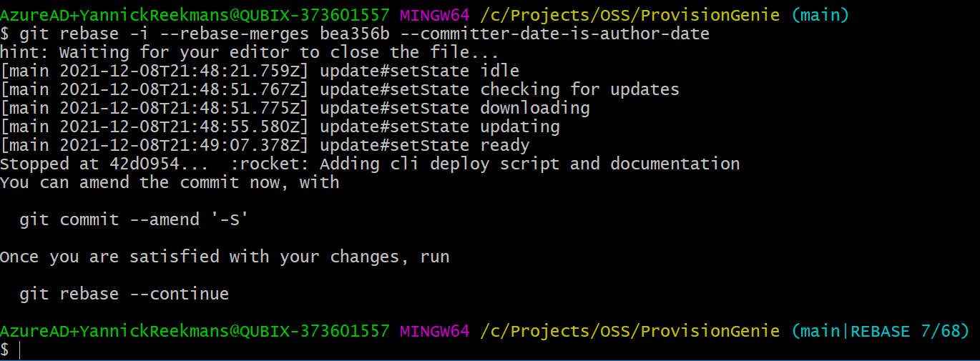Click the 'update#setState idle' log line
The width and height of the screenshot is (980, 361).
click(419, 71)
